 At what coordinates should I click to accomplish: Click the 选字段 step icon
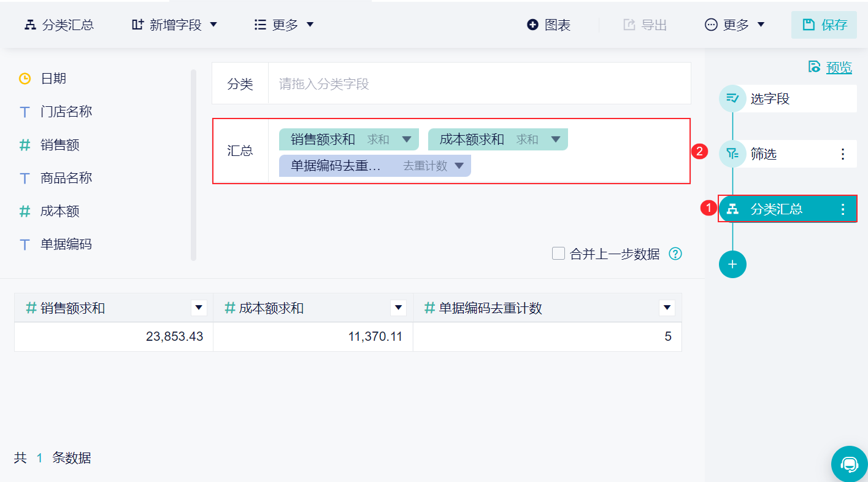click(732, 98)
